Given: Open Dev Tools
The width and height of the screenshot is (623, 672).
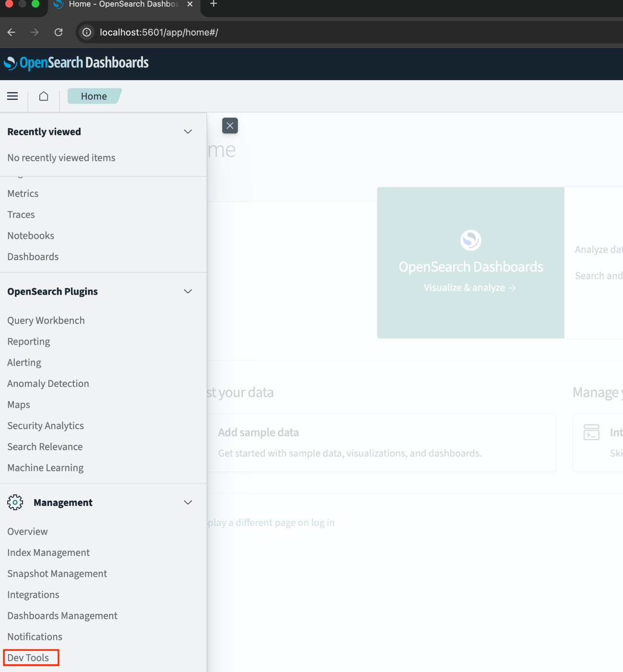Looking at the screenshot, I should (28, 658).
